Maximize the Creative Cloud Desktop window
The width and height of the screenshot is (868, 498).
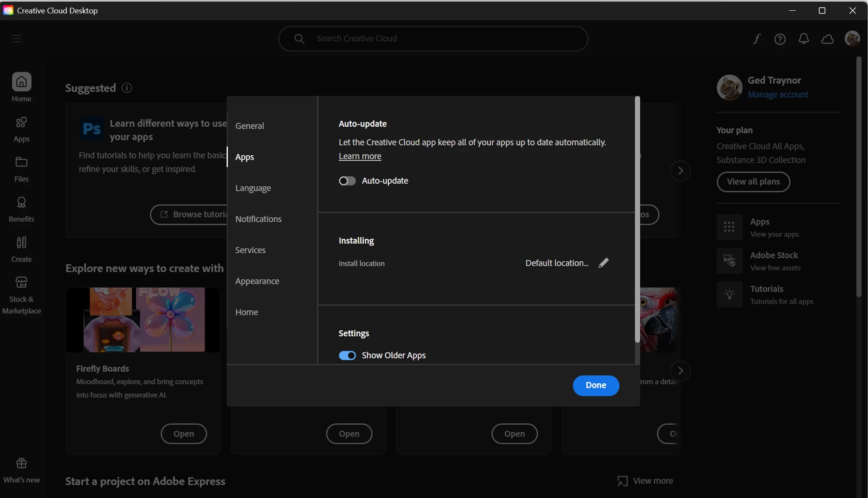822,10
